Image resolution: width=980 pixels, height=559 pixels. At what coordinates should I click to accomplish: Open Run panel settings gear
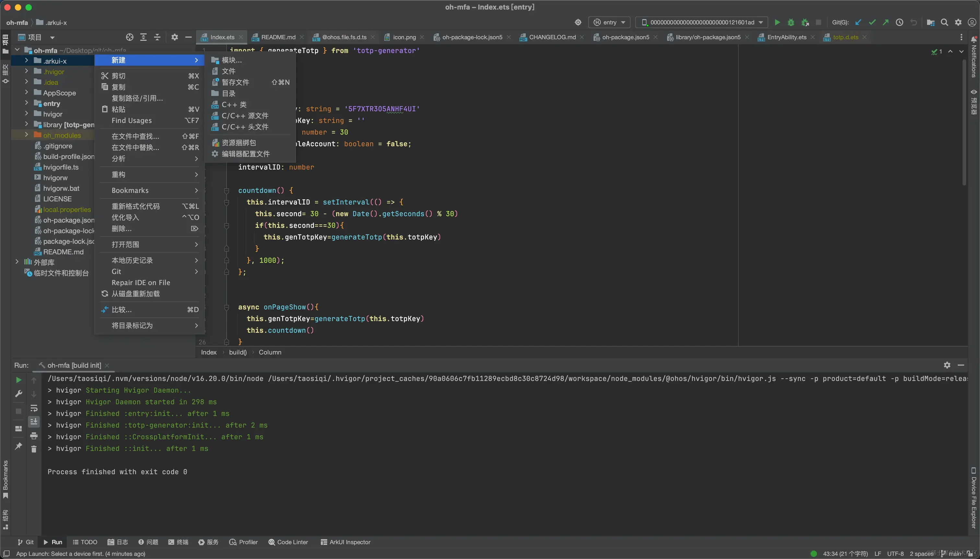click(x=947, y=365)
